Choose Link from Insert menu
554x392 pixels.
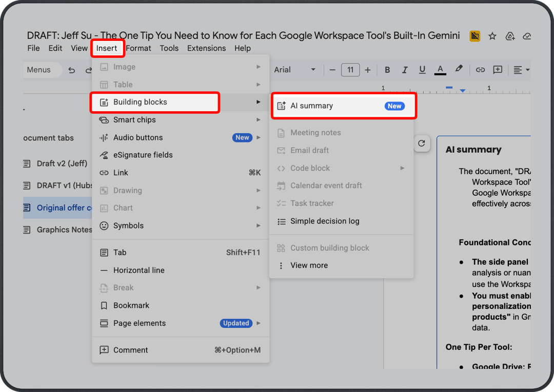(x=181, y=173)
